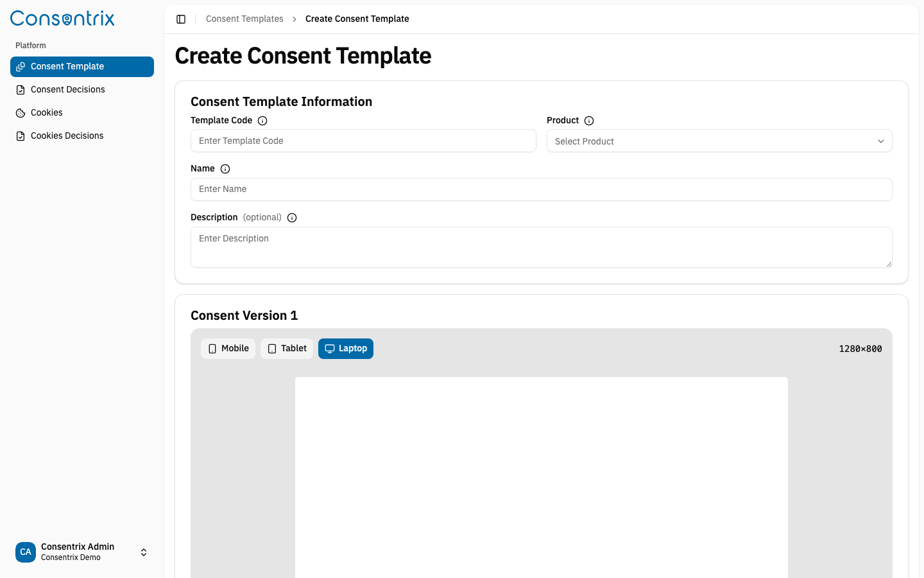Screen dimensions: 924x578
Task: Open Consent Template in sidebar
Action: 82,67
